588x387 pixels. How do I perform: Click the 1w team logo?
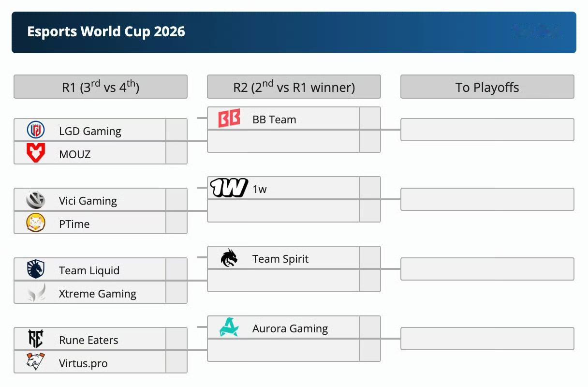point(229,188)
